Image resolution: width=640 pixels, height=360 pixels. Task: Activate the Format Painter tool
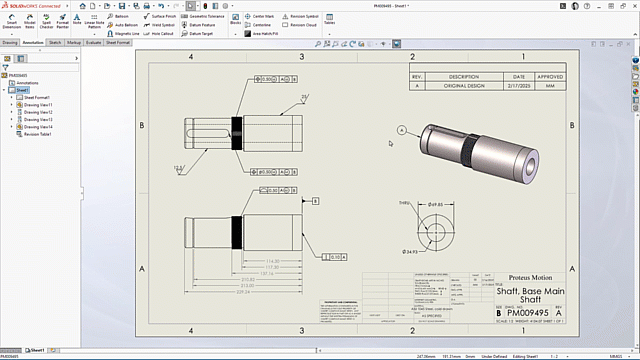coord(62,21)
